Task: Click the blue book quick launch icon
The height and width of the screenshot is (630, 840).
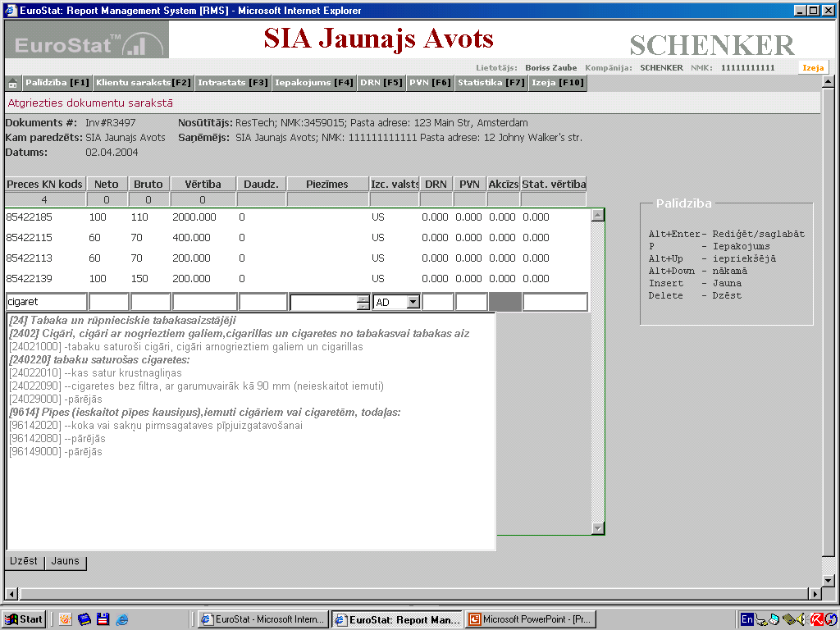Action: point(84,619)
